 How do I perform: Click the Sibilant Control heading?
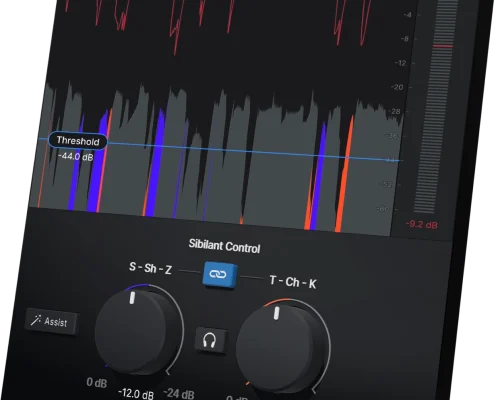click(224, 246)
